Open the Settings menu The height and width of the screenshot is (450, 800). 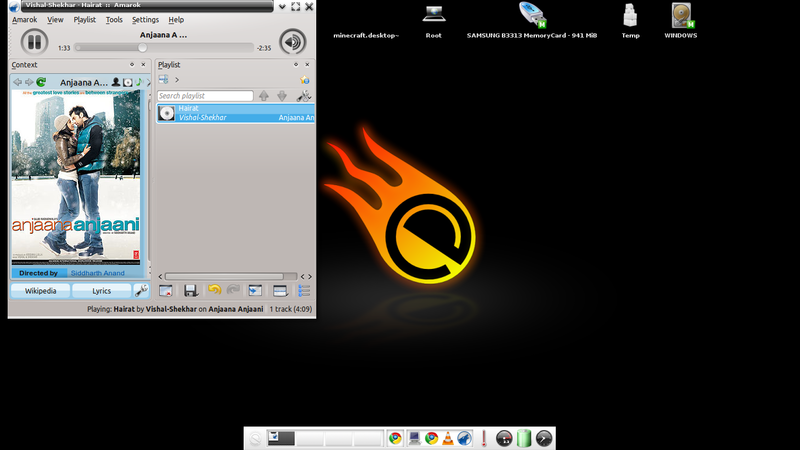145,20
